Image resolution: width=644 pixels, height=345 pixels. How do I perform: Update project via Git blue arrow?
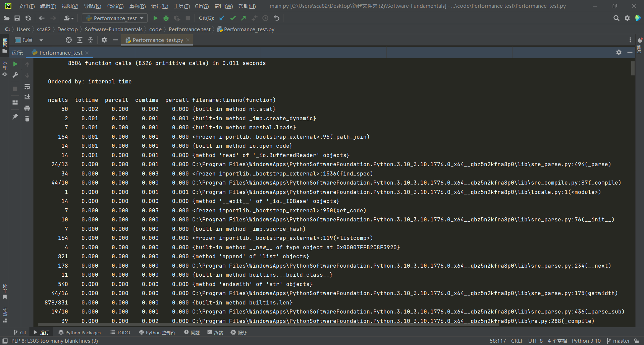click(x=222, y=18)
